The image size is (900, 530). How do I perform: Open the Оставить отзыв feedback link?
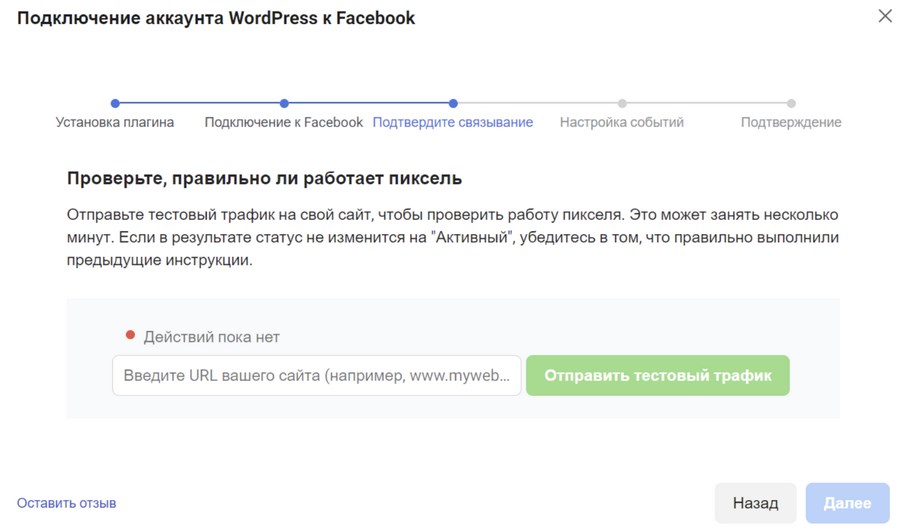[66, 503]
